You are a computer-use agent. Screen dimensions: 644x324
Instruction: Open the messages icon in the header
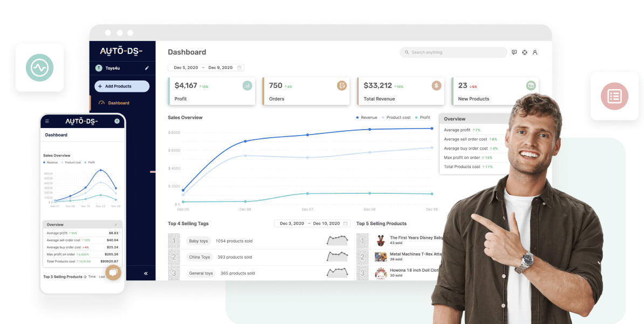click(x=514, y=52)
